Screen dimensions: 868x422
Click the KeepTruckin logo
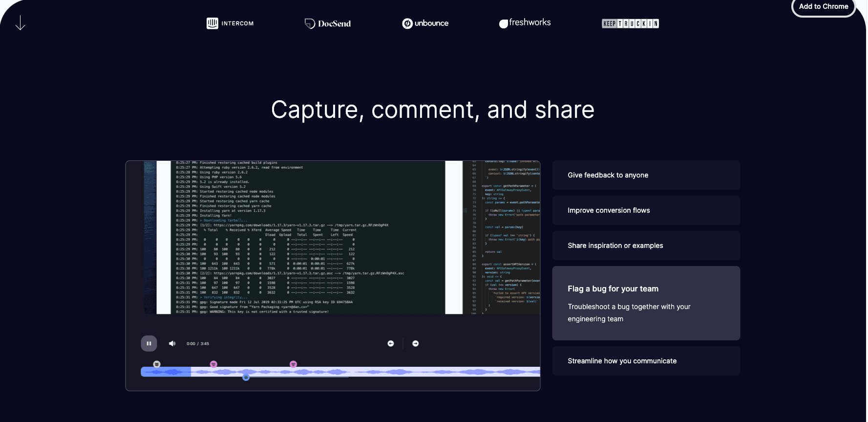tap(630, 23)
